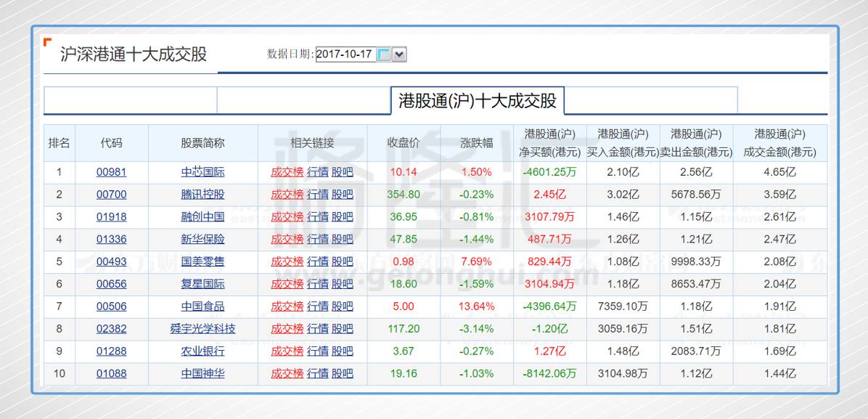Select net buy value -4601.25万
This screenshot has width=868, height=419.
coord(549,172)
